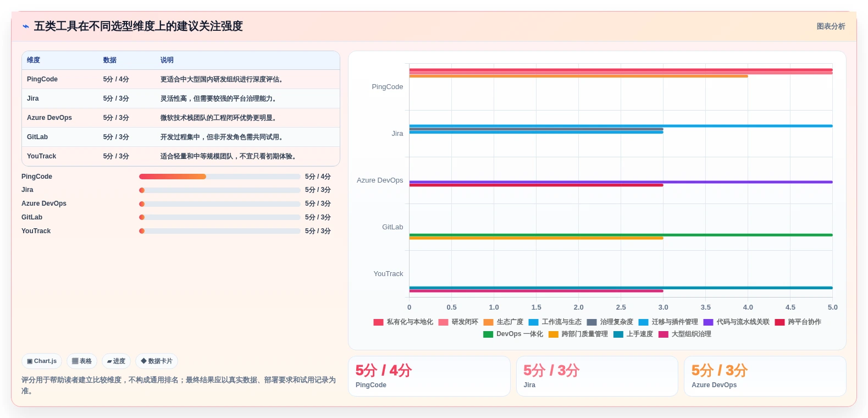Toggle the 跨部门质量管理 legend entry
Viewport: 868px width, 418px height.
pyautogui.click(x=578, y=334)
